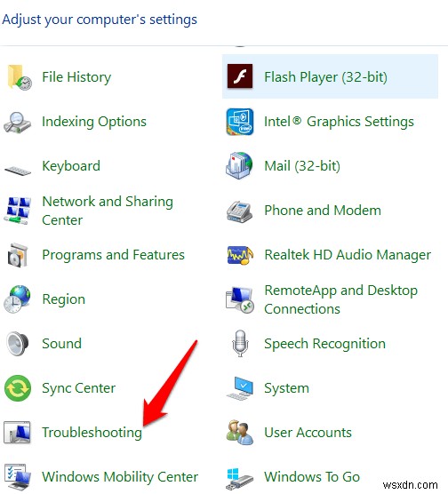Click the Phone and Modem icon
This screenshot has width=448, height=494.
coord(239,211)
